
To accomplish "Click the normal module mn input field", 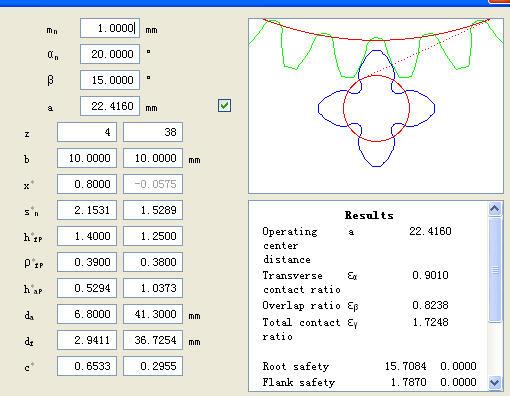I will (x=110, y=28).
